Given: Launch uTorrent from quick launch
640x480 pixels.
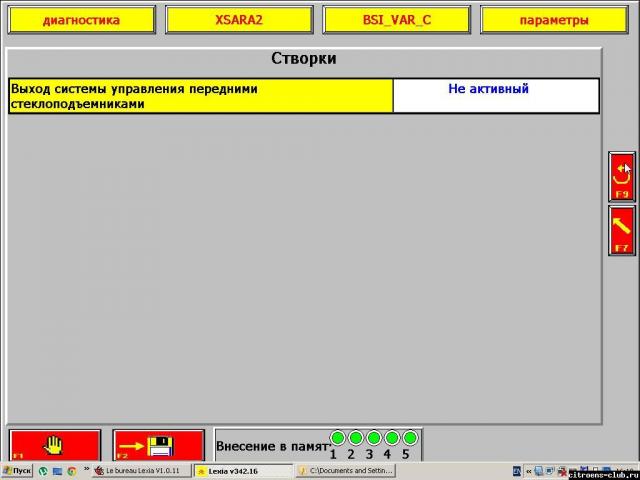Looking at the screenshot, I should [x=43, y=471].
